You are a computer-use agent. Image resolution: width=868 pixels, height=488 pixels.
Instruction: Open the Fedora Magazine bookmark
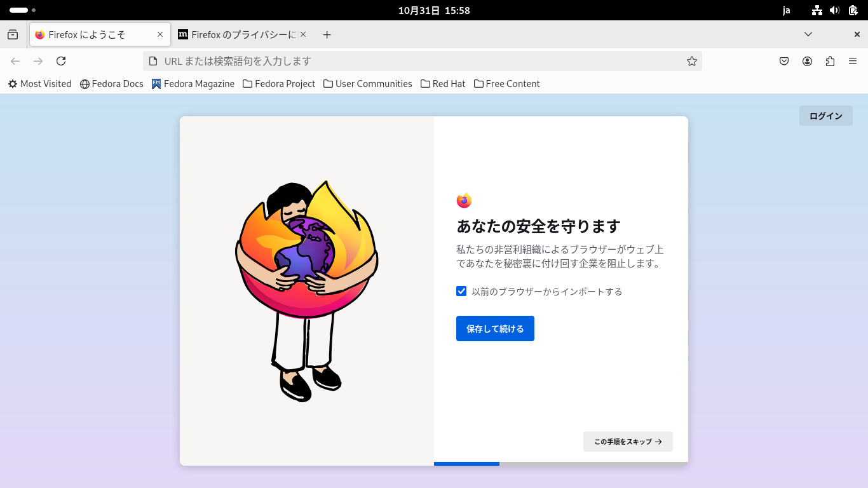click(193, 84)
